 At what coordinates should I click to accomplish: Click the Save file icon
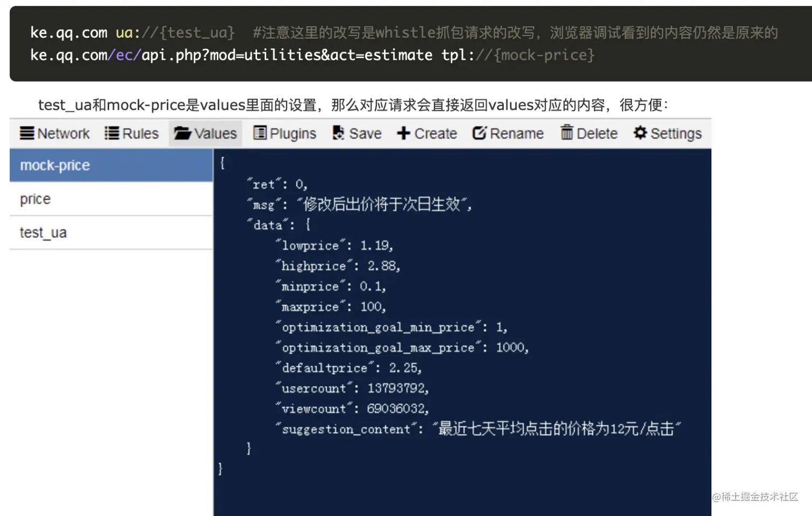[338, 133]
